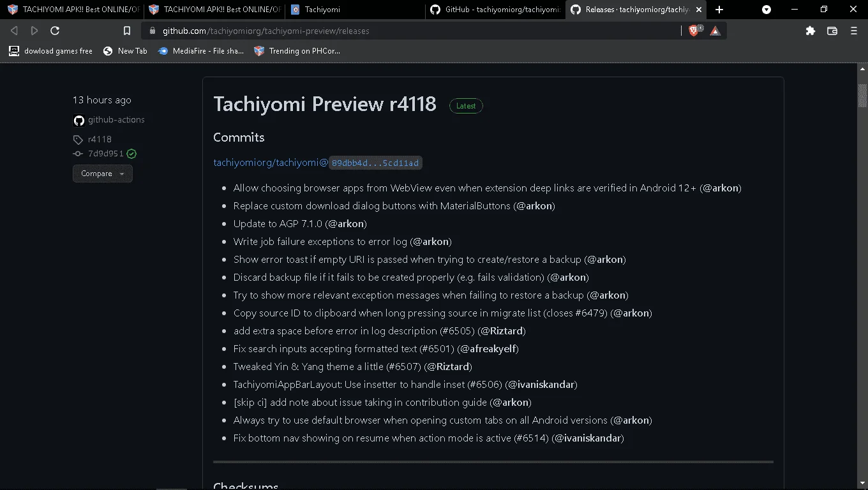Open the browser main menu

854,31
